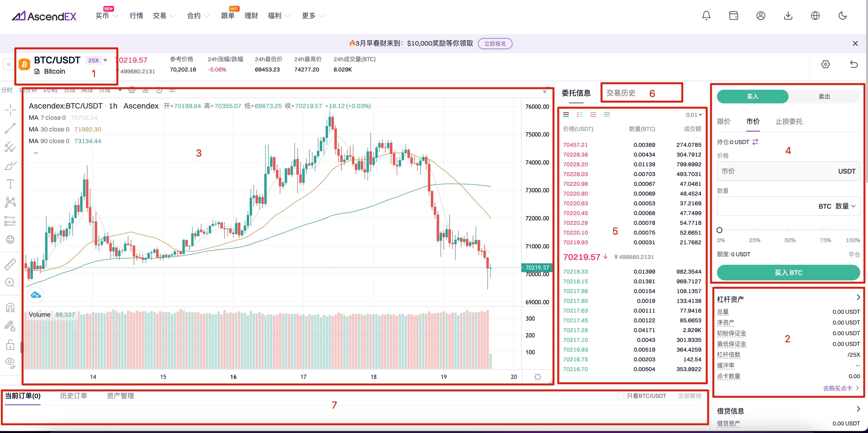868x433 pixels.
Task: Check the 只看BTC/USDT checkbox
Action: pos(620,395)
